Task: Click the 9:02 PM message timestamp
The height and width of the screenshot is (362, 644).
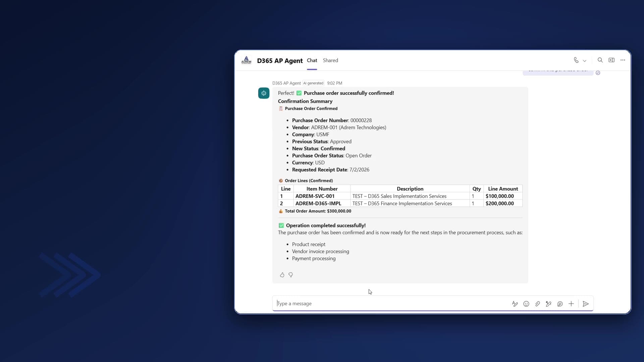Action: pos(334,83)
